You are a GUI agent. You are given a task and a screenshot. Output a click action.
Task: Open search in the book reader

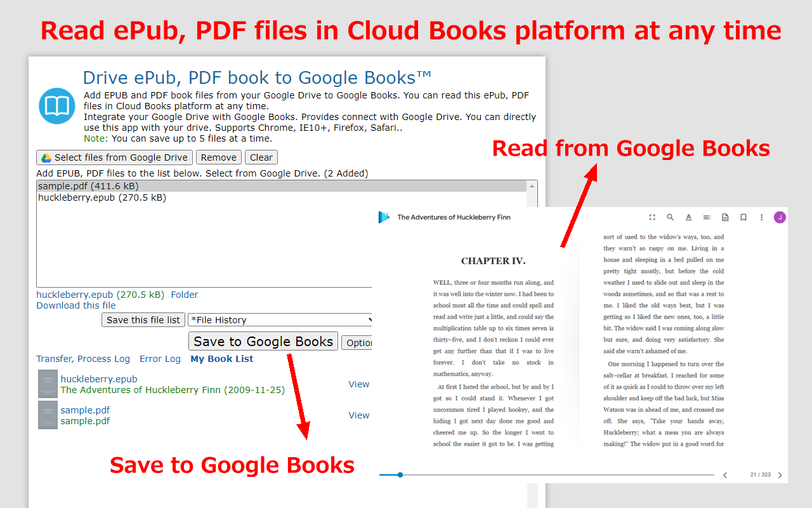pyautogui.click(x=670, y=217)
